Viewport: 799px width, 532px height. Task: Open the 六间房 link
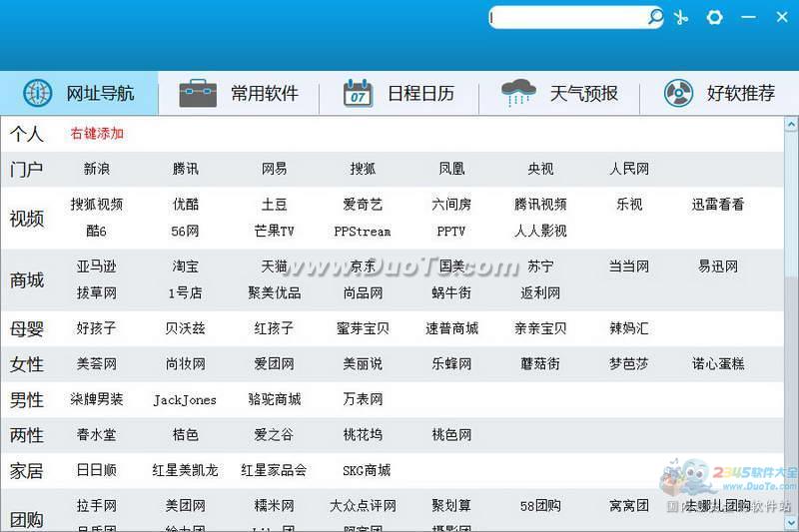coord(451,205)
